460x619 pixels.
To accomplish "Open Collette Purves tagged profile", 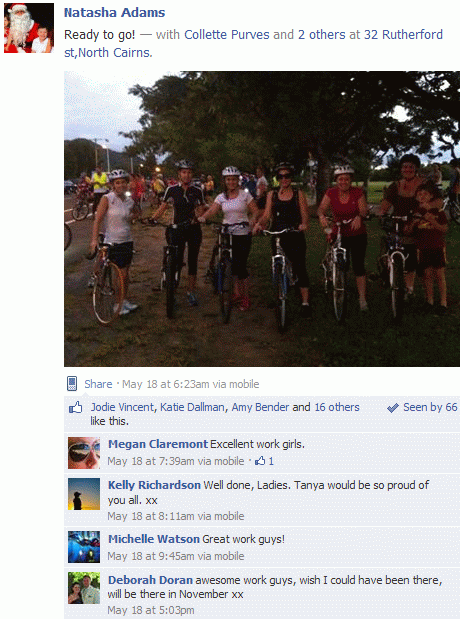I will point(227,35).
